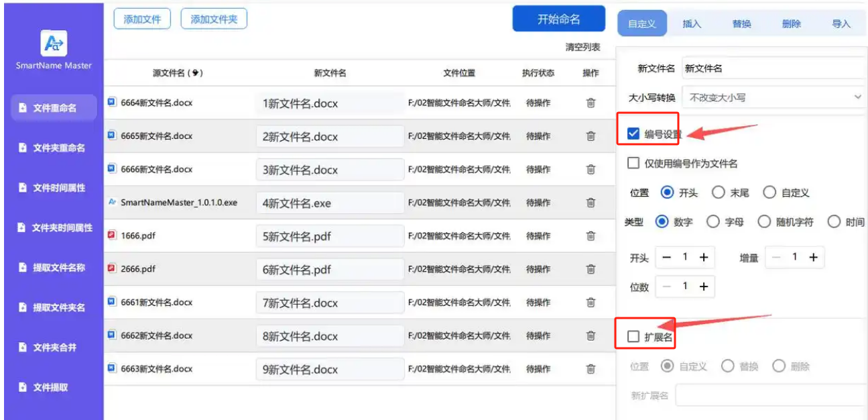Image resolution: width=868 pixels, height=420 pixels.
Task: Click the 添加文件夹 button
Action: pyautogui.click(x=214, y=19)
